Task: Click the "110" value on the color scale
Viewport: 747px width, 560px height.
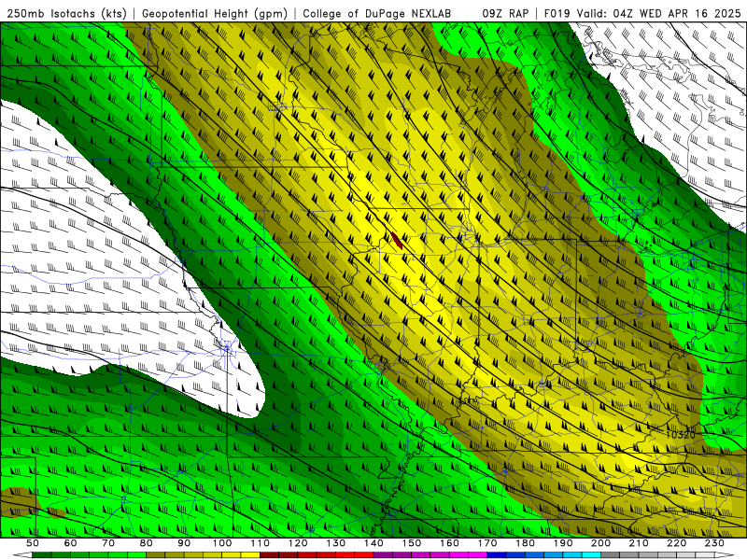Action: (261, 543)
